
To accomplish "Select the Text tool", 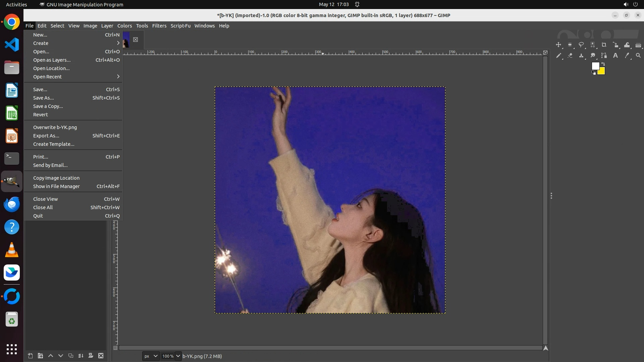I will [x=615, y=56].
